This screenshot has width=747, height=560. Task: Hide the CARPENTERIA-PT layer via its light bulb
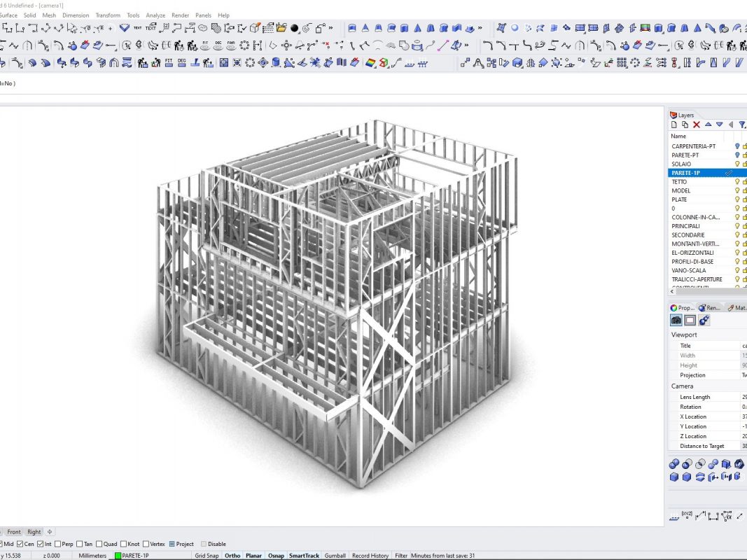pos(737,146)
